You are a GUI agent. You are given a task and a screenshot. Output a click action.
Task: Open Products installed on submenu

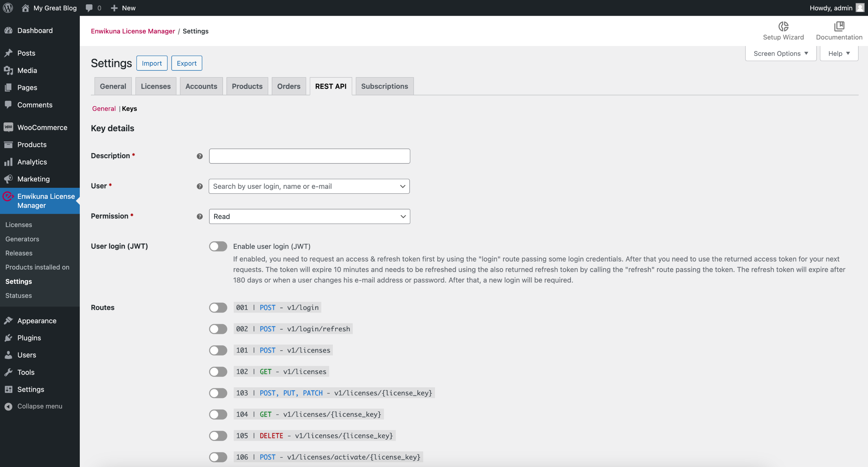click(37, 267)
